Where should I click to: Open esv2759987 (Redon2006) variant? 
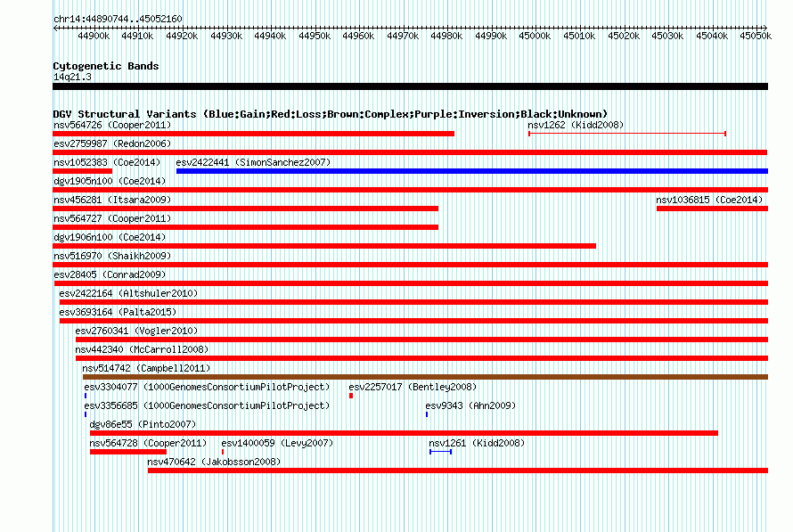coord(112,143)
